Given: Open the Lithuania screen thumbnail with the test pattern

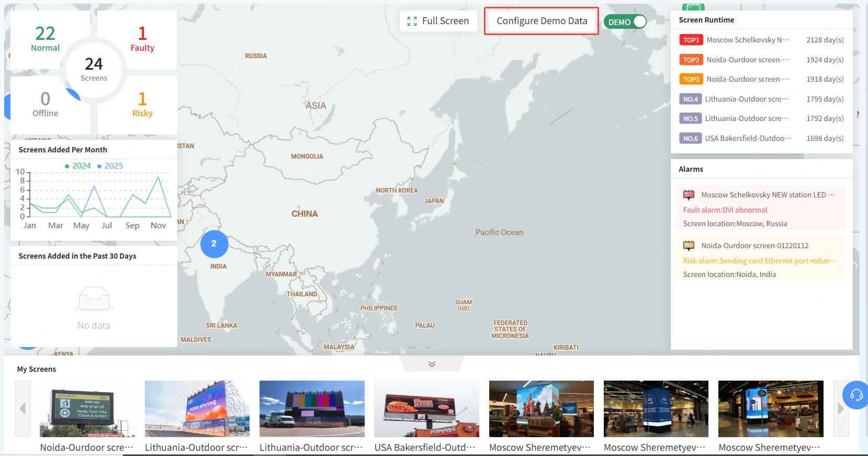Looking at the screenshot, I should point(312,409).
